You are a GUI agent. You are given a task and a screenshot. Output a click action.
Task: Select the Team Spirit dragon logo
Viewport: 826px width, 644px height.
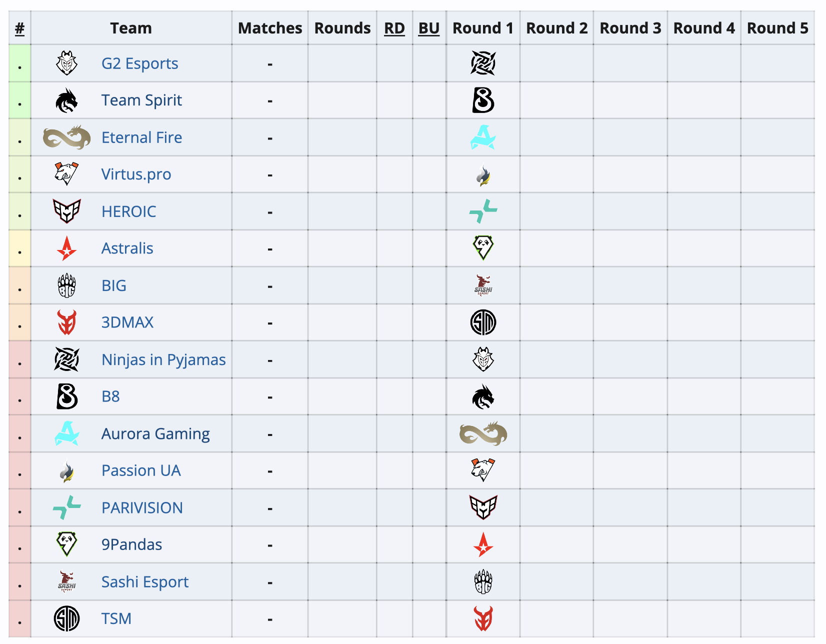[x=67, y=100]
